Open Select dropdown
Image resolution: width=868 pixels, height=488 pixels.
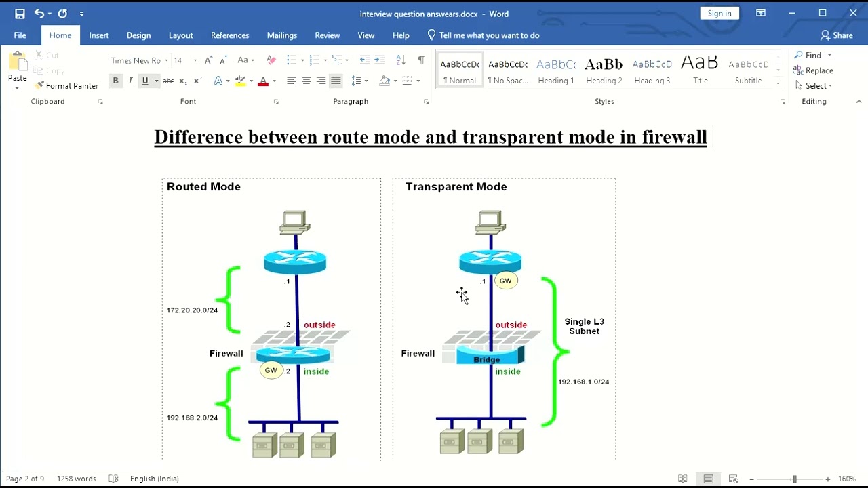tap(814, 86)
